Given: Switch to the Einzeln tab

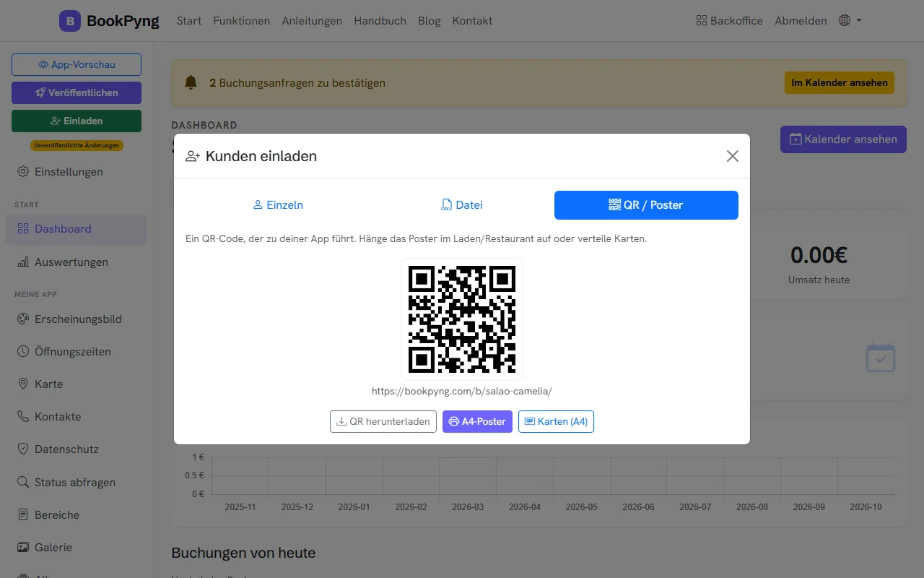Looking at the screenshot, I should tap(278, 205).
